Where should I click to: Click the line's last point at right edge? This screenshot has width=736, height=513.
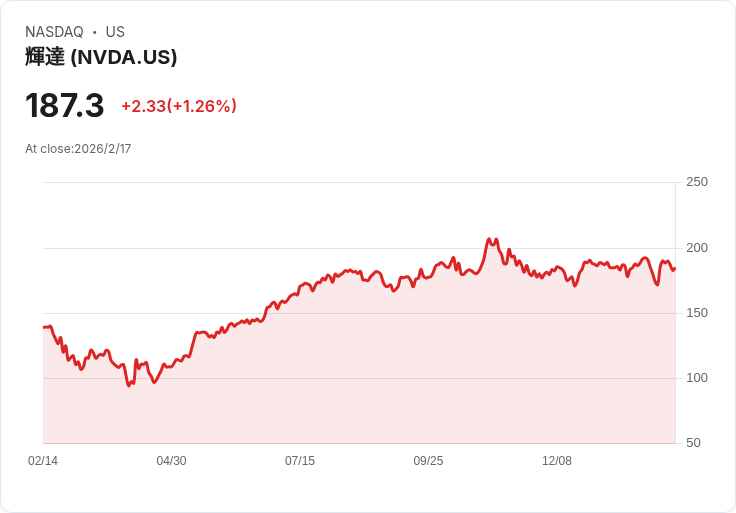[x=675, y=269]
